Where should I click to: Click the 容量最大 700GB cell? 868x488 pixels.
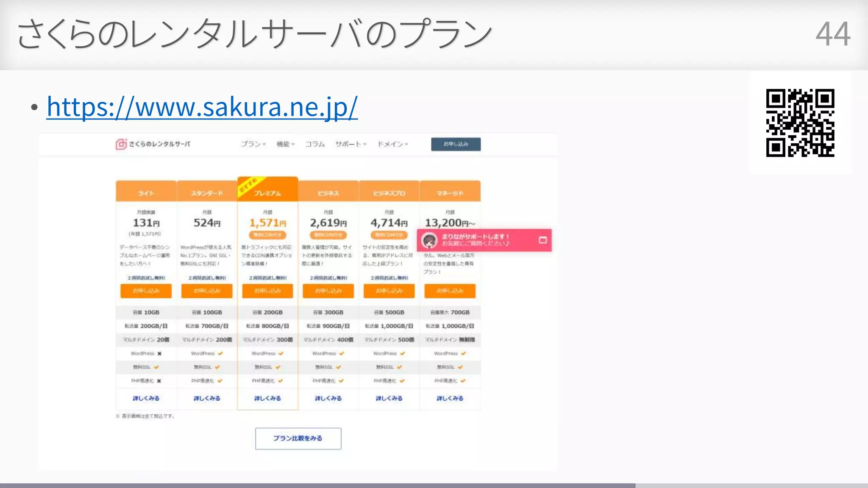pos(450,312)
